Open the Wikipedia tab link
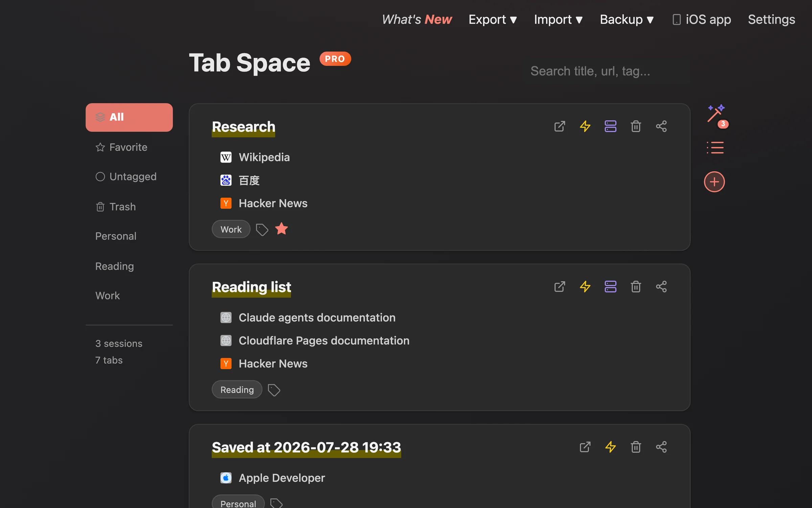 coord(264,157)
